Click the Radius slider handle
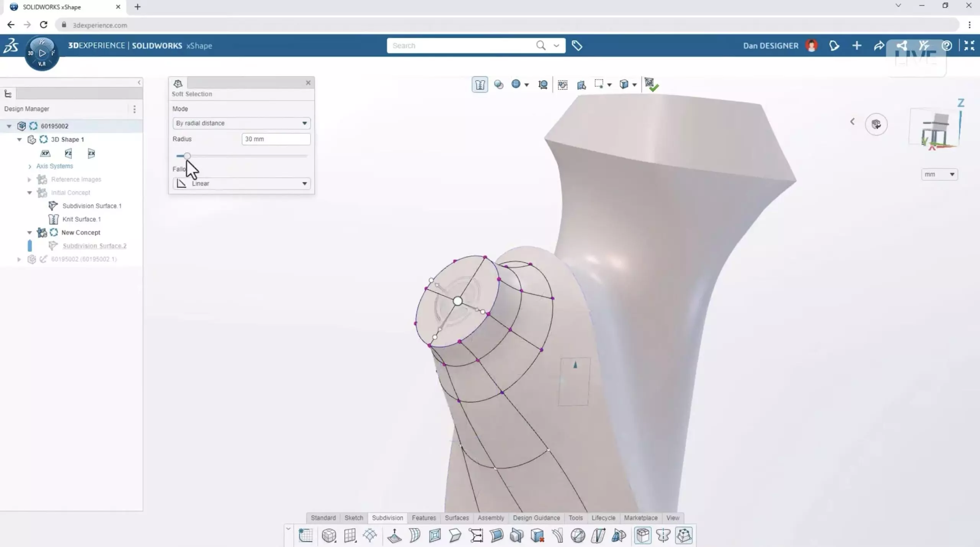 pyautogui.click(x=187, y=156)
